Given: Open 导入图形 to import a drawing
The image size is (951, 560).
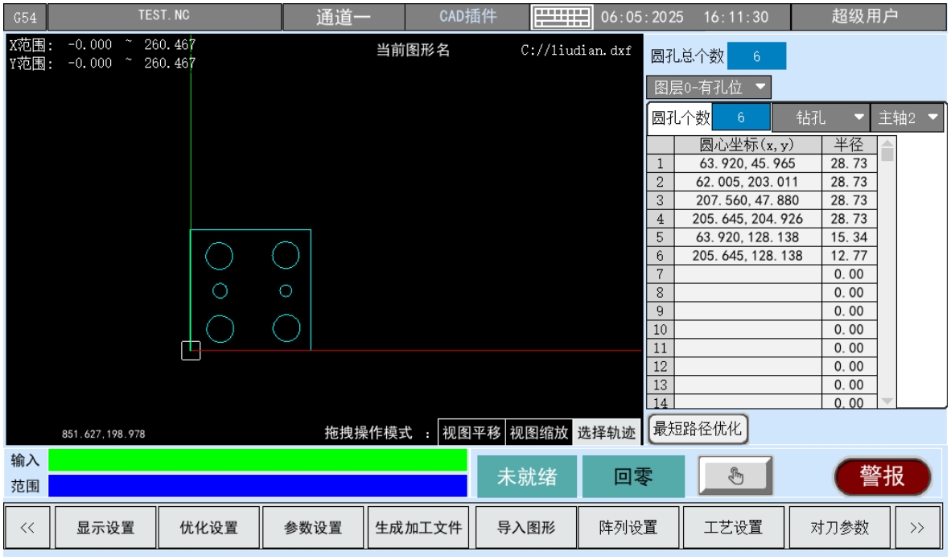Looking at the screenshot, I should [526, 527].
